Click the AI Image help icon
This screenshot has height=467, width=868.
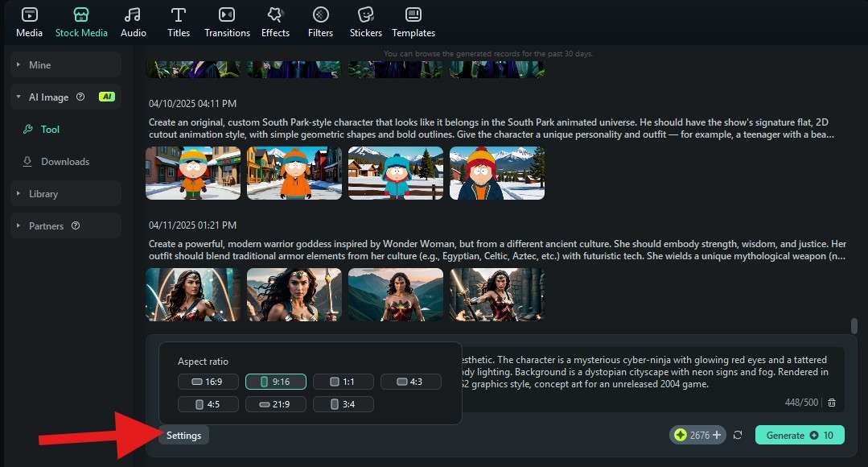[x=80, y=97]
